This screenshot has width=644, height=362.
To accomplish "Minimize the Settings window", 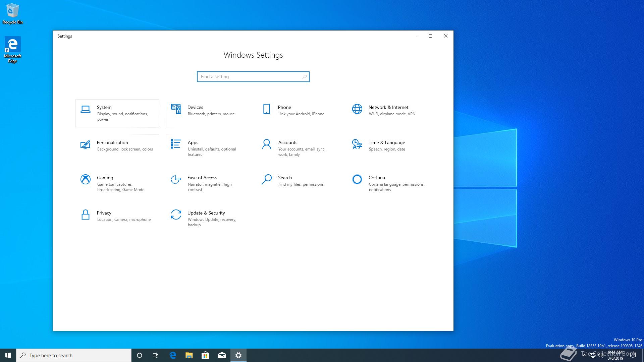I will coord(415,36).
